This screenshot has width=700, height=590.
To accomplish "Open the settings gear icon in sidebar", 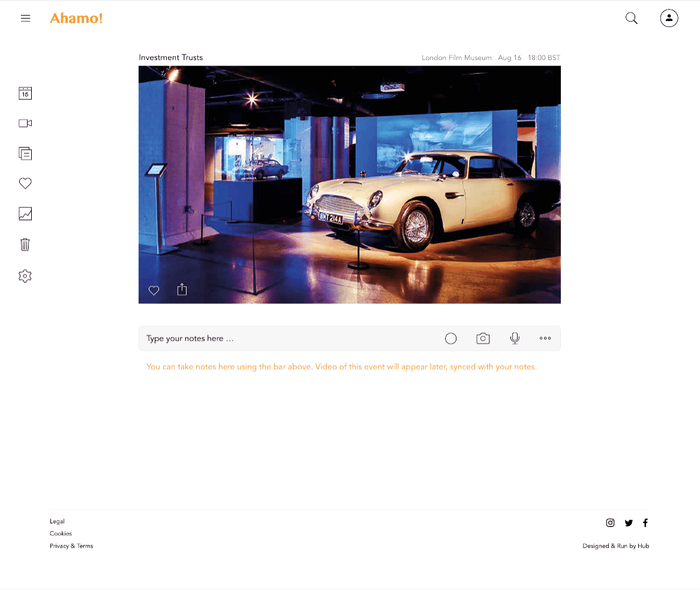I will (25, 276).
